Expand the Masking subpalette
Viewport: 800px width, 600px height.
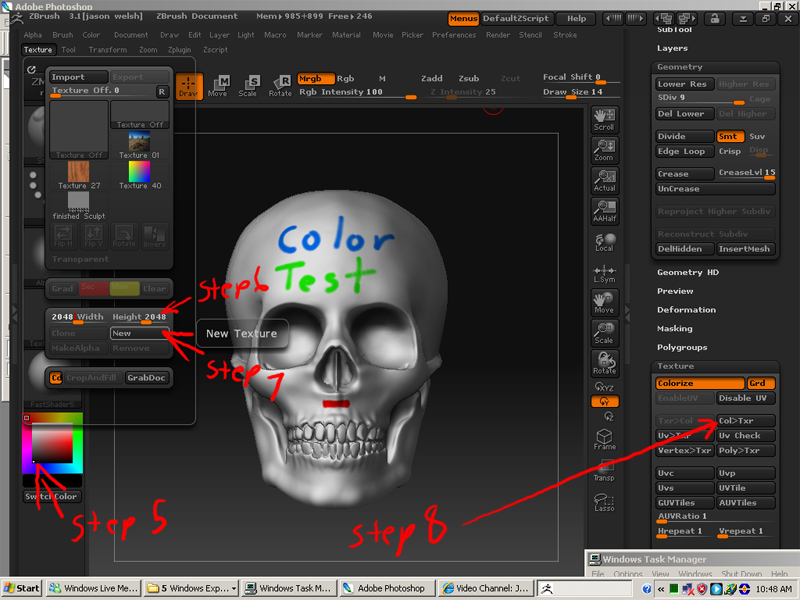[674, 329]
